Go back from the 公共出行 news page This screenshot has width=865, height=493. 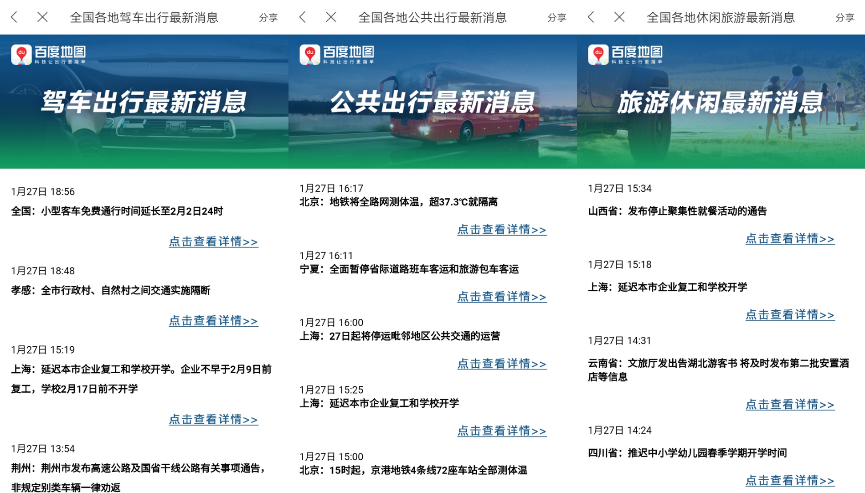(303, 17)
